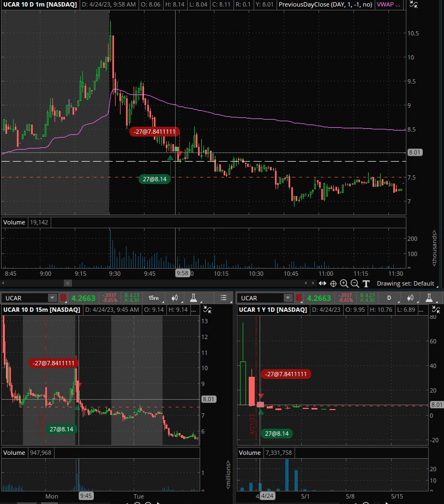Open UCAR symbol dropdown on daily chart

(x=288, y=298)
